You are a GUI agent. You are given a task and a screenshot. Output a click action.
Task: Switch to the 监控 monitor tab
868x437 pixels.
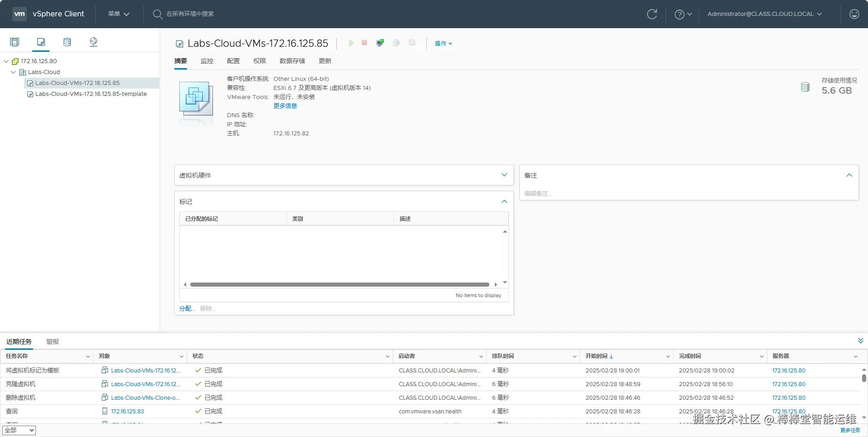pyautogui.click(x=207, y=61)
